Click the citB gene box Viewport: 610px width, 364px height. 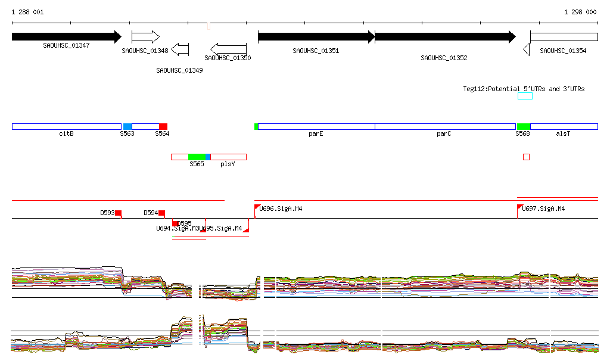67,127
